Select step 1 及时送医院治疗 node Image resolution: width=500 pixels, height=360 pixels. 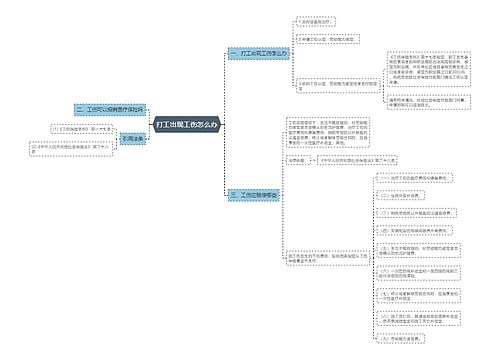coord(316,22)
